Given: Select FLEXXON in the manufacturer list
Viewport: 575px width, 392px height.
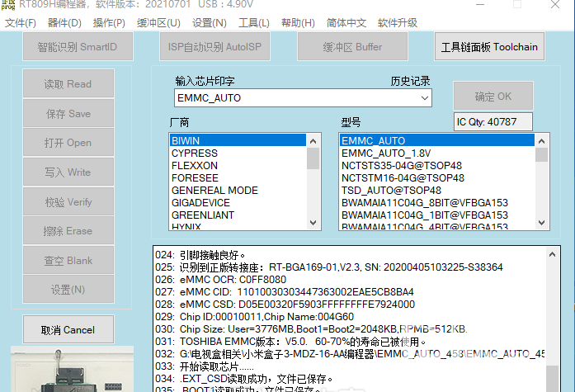Looking at the screenshot, I should point(238,165).
